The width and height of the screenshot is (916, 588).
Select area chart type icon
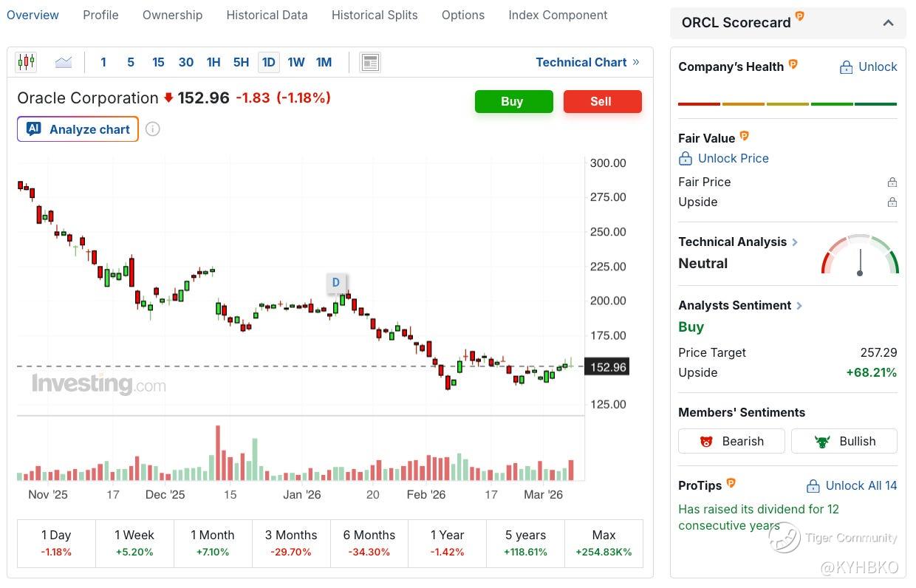64,62
